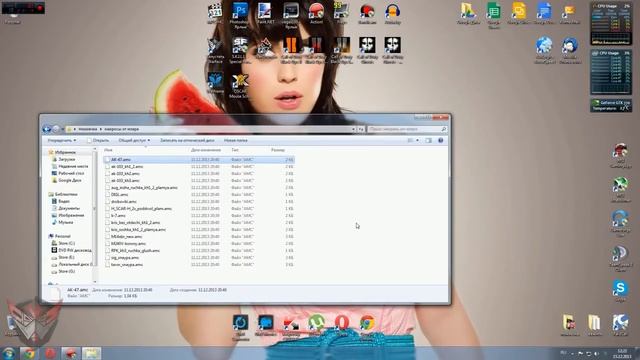Image resolution: width=640 pixels, height=360 pixels.
Task: Open the view options dropdown arrow
Action: [417, 140]
